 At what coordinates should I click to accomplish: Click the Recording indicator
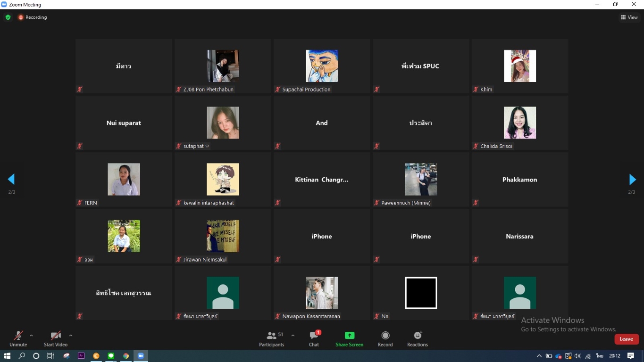(x=33, y=17)
